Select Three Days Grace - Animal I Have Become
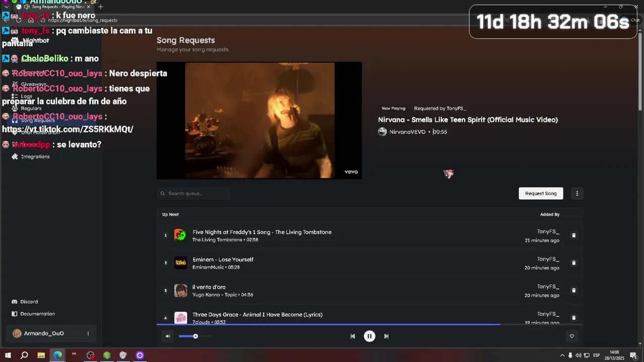Image resolution: width=644 pixels, height=362 pixels. pos(258,315)
